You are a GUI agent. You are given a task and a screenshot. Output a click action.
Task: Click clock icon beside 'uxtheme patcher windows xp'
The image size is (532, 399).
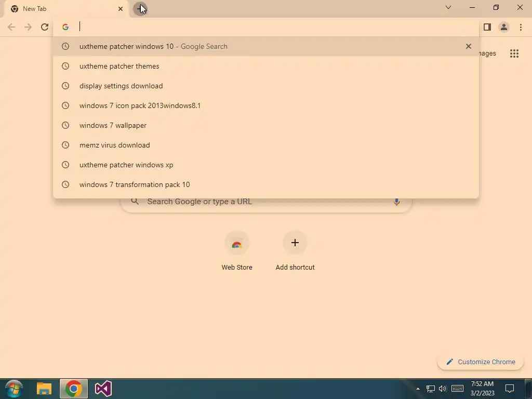point(65,165)
